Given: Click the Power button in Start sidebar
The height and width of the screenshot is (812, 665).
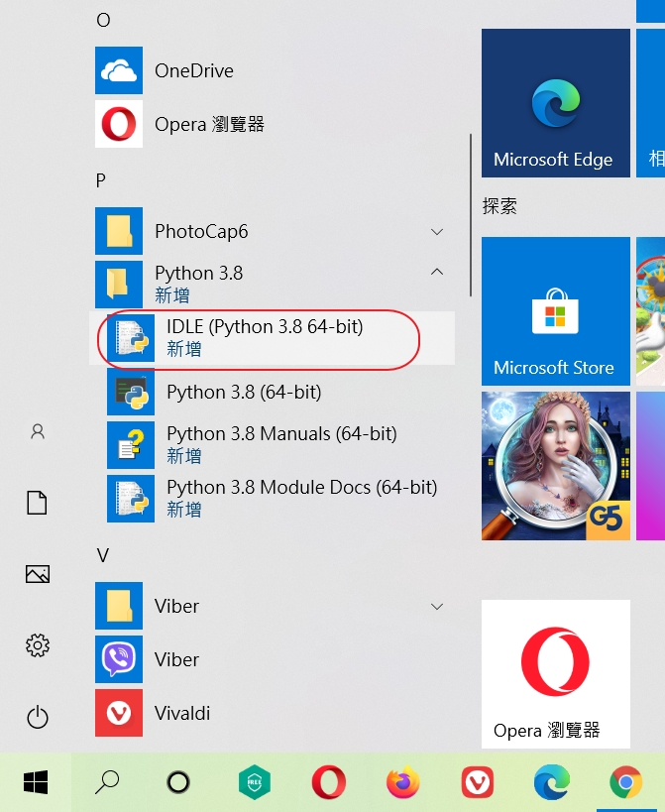Looking at the screenshot, I should (x=38, y=717).
